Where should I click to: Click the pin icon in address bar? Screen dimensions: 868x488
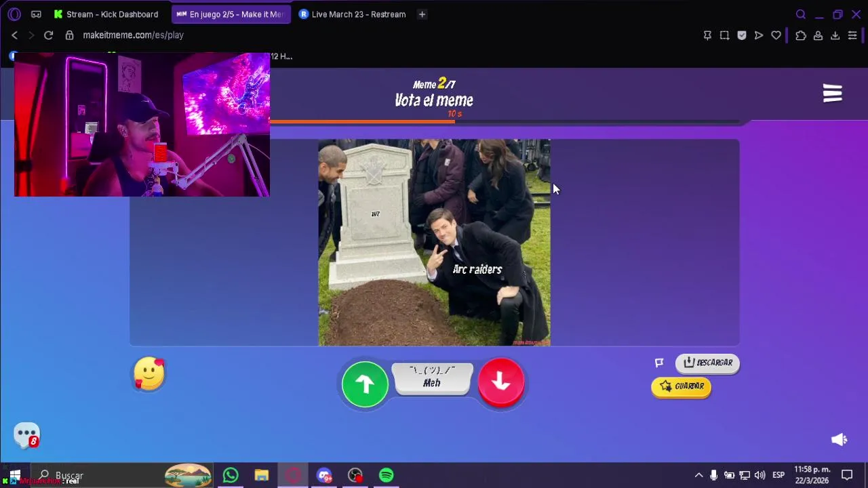click(x=707, y=35)
